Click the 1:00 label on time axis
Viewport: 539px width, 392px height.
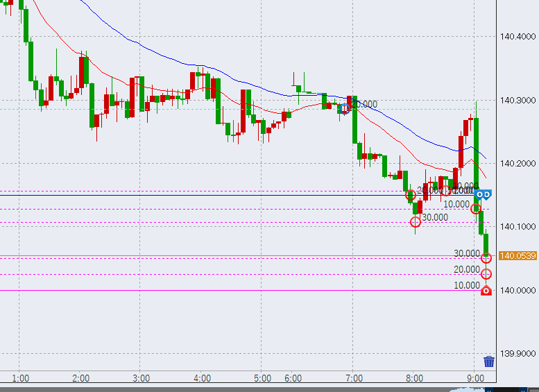pos(20,379)
